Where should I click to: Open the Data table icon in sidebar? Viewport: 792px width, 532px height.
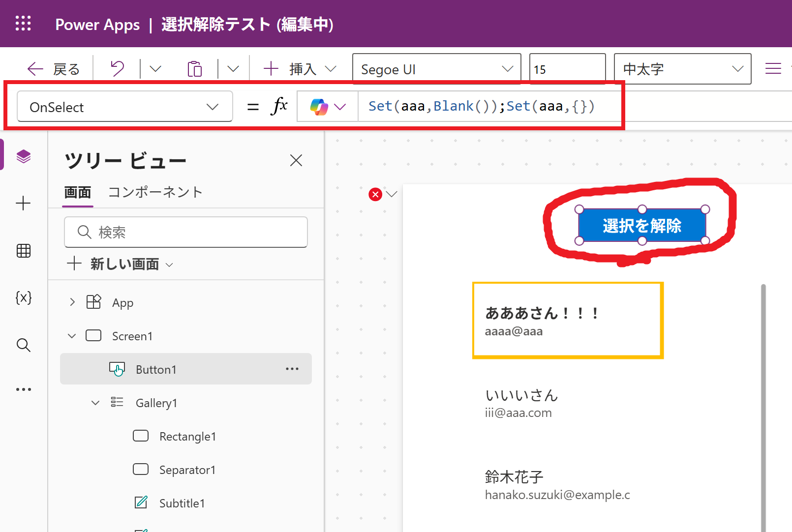pos(24,251)
